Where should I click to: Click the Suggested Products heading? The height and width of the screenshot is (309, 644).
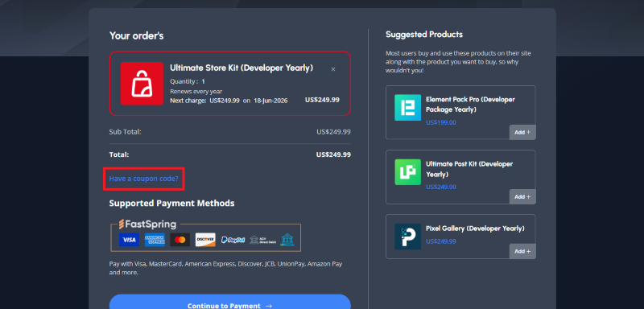click(424, 35)
